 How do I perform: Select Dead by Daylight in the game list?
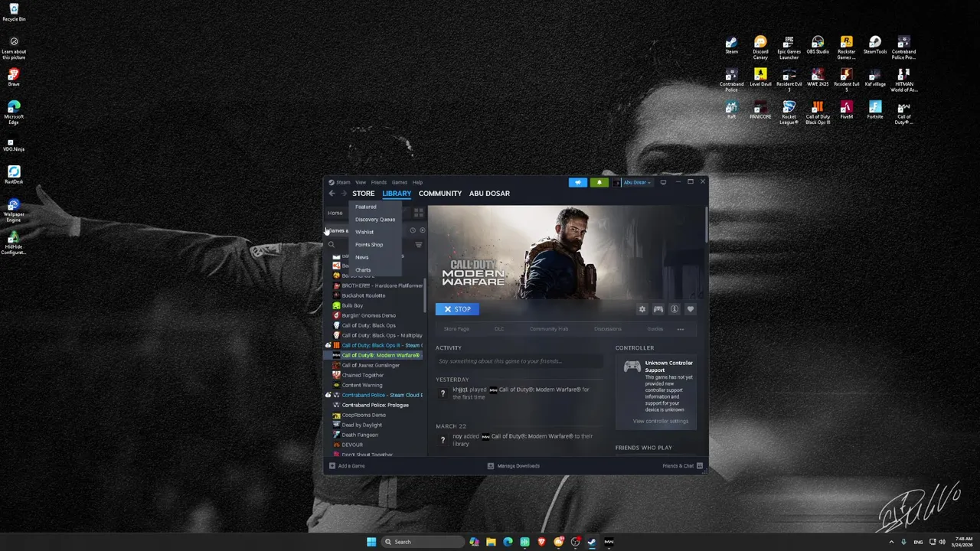(x=361, y=425)
